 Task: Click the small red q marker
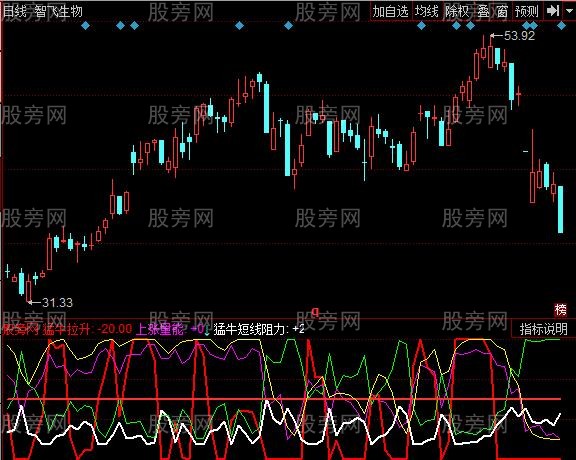pos(315,313)
